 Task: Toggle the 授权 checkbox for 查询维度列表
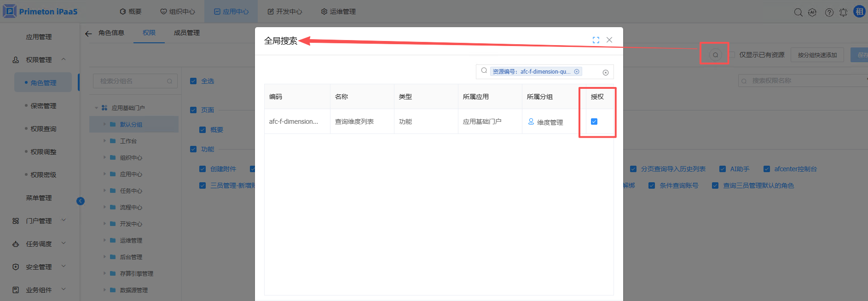click(x=594, y=122)
